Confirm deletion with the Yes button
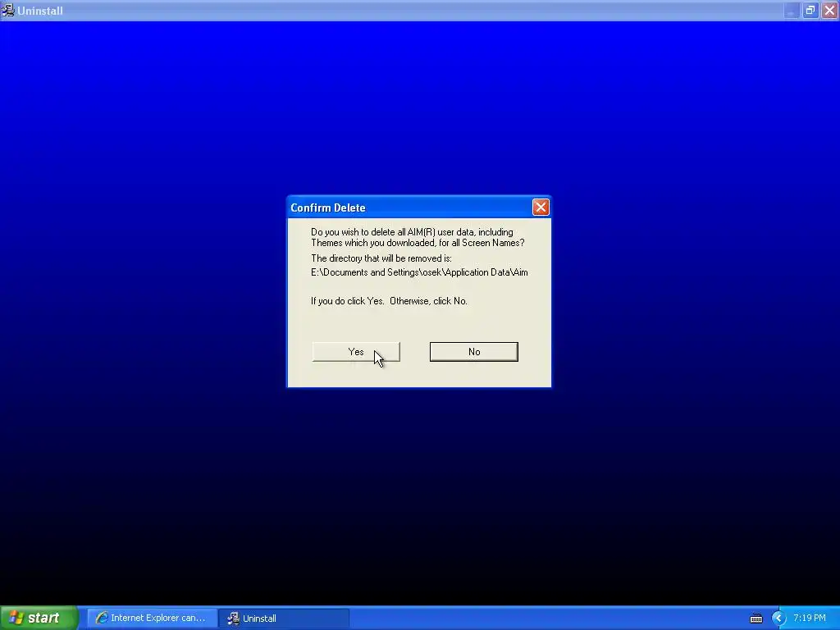Image resolution: width=840 pixels, height=630 pixels. pos(356,352)
